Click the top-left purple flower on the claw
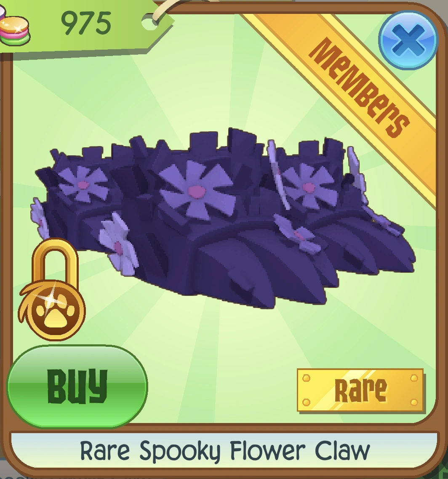 83,184
